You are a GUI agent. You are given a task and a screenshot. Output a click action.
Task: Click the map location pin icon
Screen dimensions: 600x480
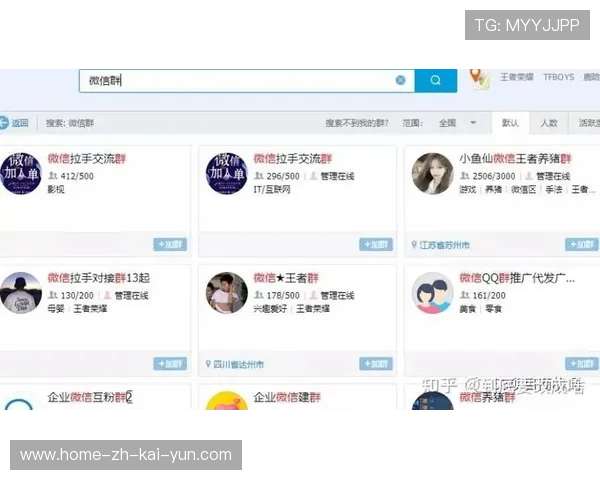[479, 78]
